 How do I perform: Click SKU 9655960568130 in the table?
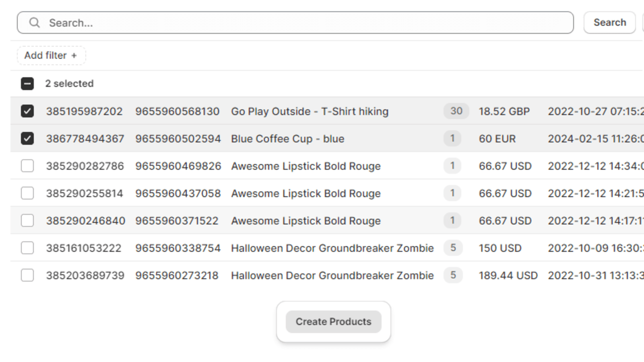coord(178,111)
